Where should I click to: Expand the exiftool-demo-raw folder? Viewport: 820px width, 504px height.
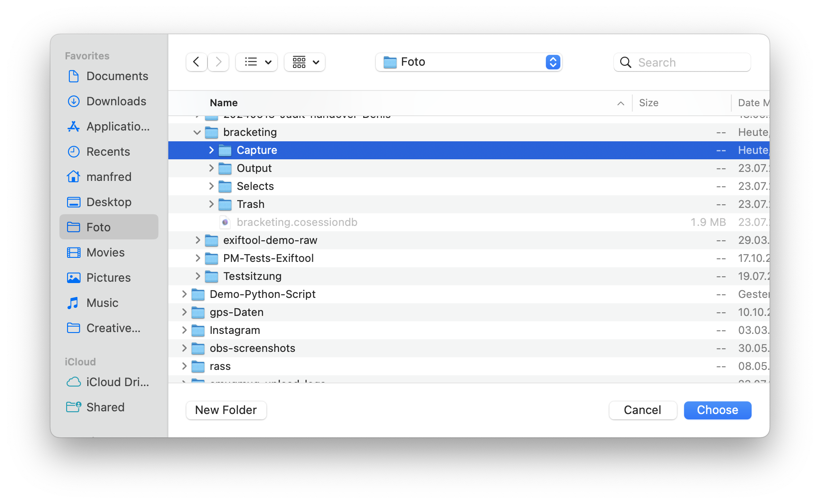[198, 240]
